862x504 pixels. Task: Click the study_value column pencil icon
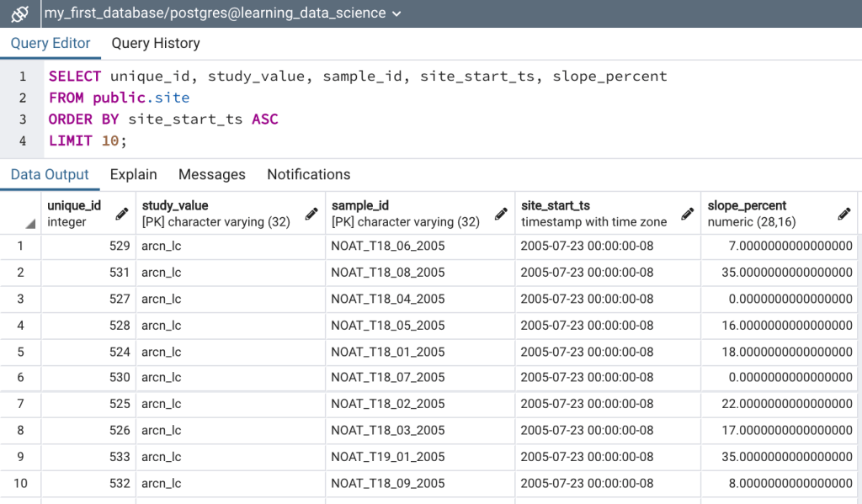(x=311, y=214)
